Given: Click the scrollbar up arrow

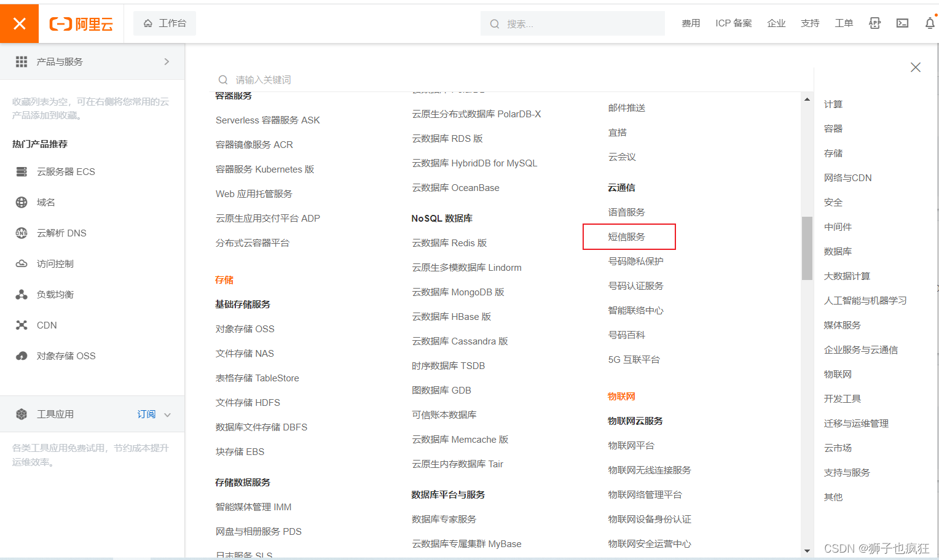Looking at the screenshot, I should (807, 99).
